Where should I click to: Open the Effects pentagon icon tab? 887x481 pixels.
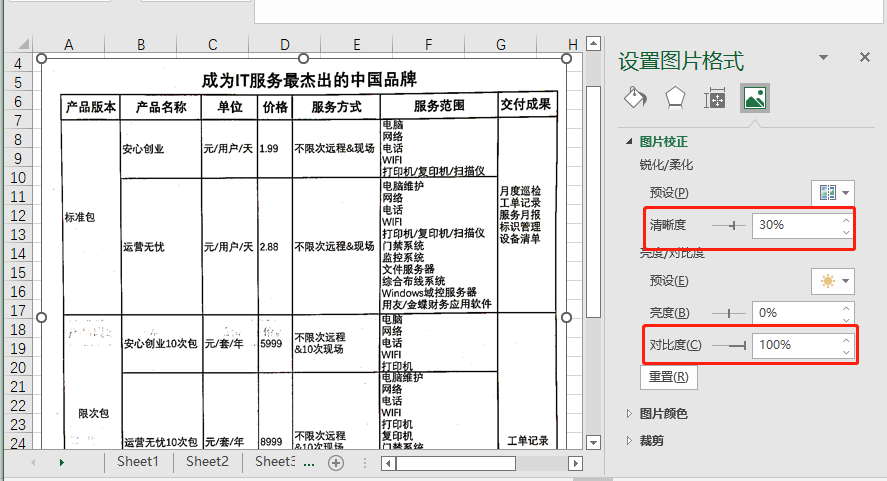[x=675, y=98]
